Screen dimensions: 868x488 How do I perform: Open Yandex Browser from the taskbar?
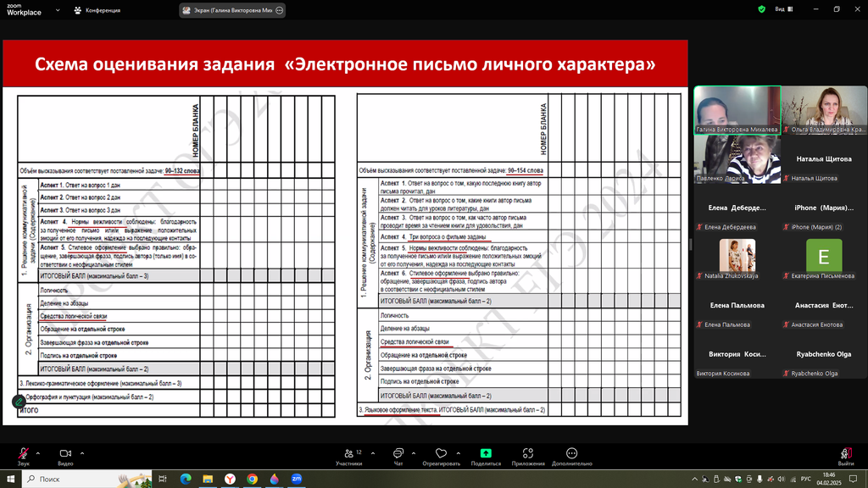pos(230,479)
